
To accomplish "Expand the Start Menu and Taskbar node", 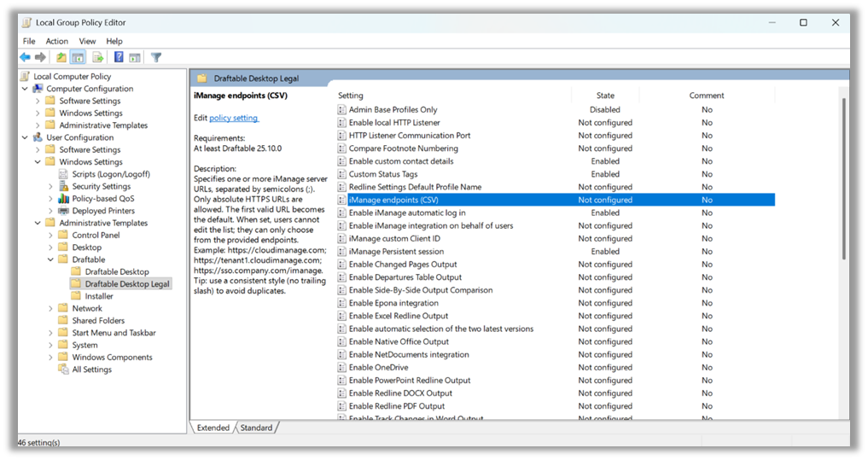I will [x=50, y=332].
